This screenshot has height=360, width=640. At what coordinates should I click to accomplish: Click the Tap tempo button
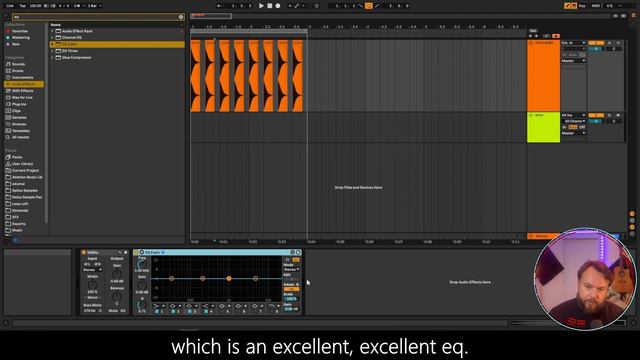[22, 6]
